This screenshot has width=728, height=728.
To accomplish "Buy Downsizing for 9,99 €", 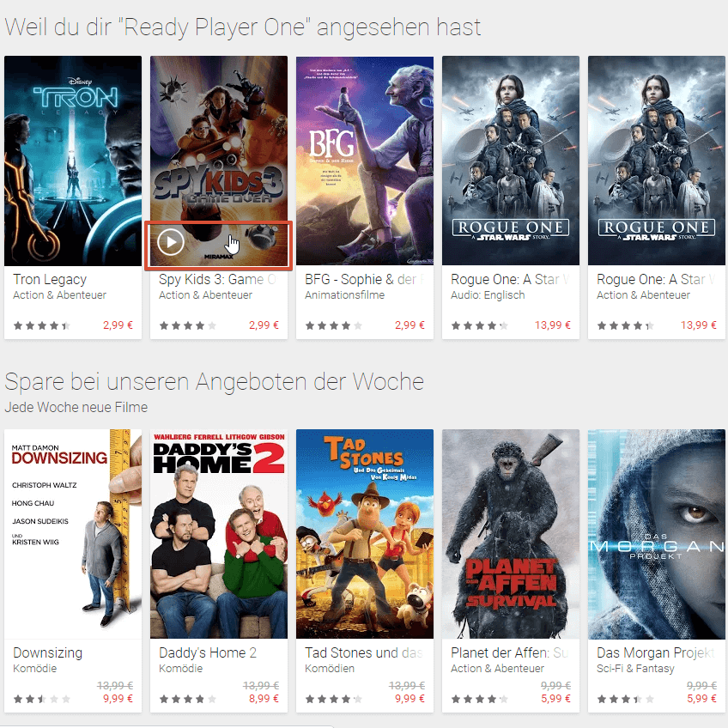I will click(x=118, y=698).
